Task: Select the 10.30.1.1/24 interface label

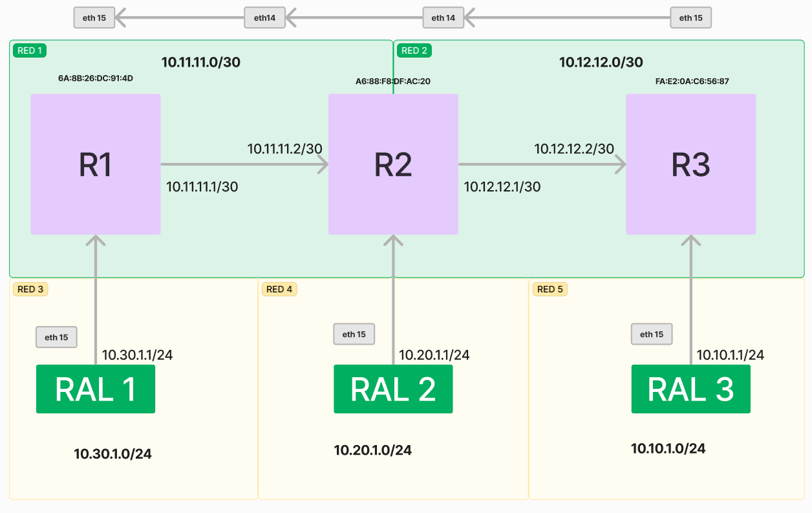Action: [137, 355]
